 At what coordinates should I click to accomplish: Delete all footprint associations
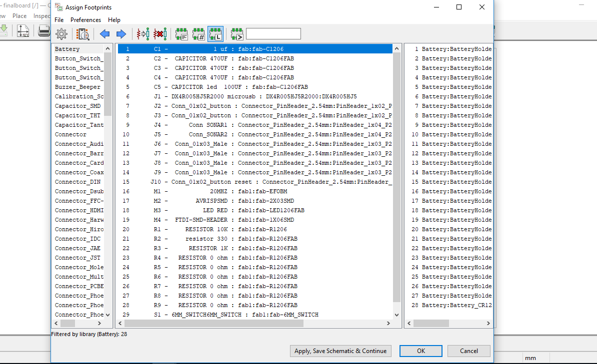coord(160,34)
